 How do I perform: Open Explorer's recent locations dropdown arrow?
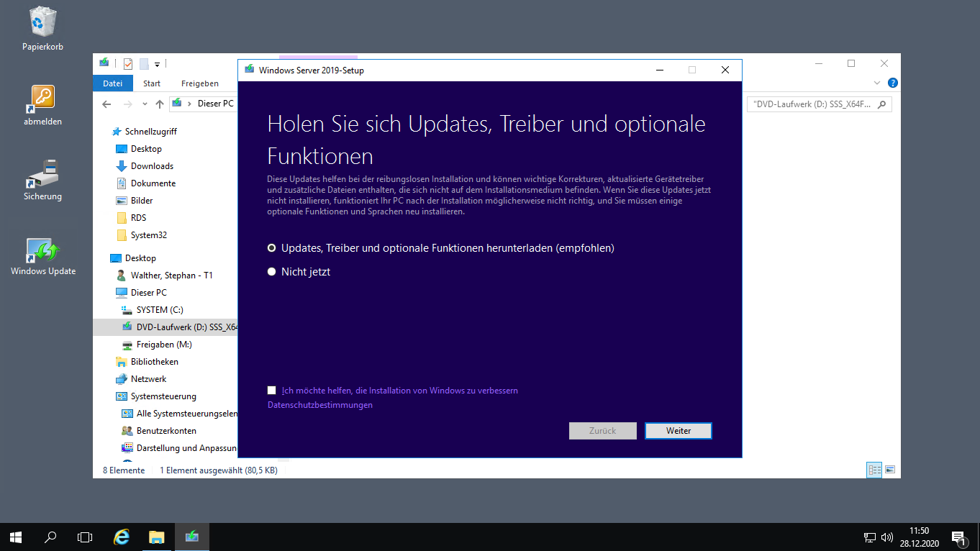point(145,104)
